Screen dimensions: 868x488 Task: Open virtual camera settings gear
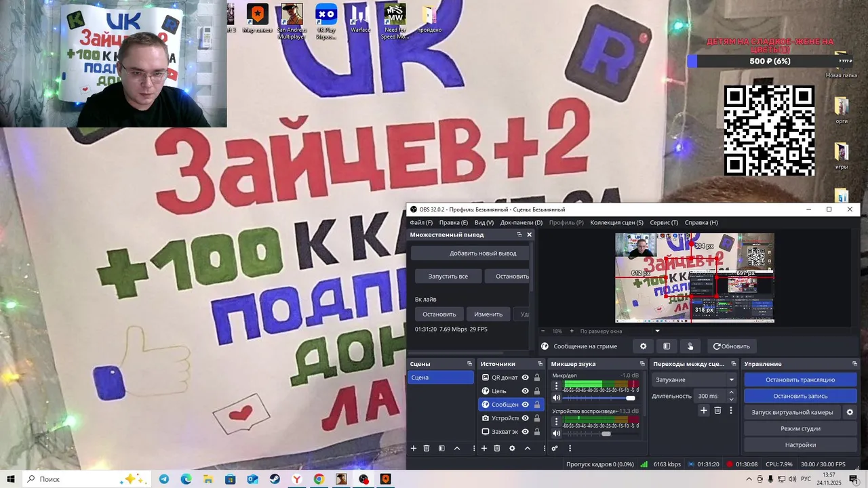click(x=850, y=412)
